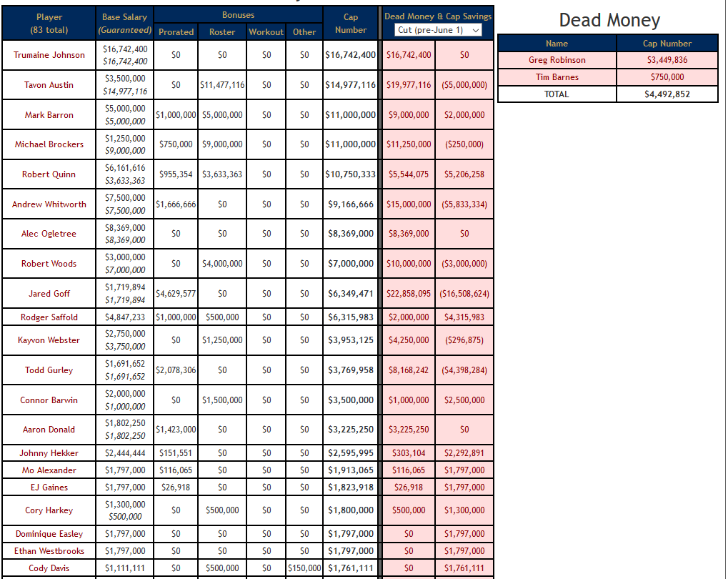Open Greg Robinson in Dead Money table

tap(557, 60)
